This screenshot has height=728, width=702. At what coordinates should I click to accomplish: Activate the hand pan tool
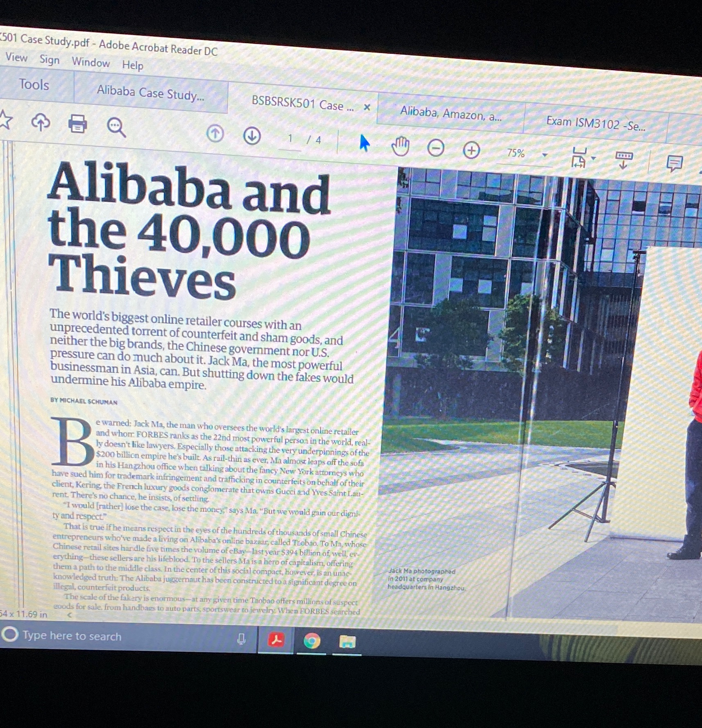[400, 146]
